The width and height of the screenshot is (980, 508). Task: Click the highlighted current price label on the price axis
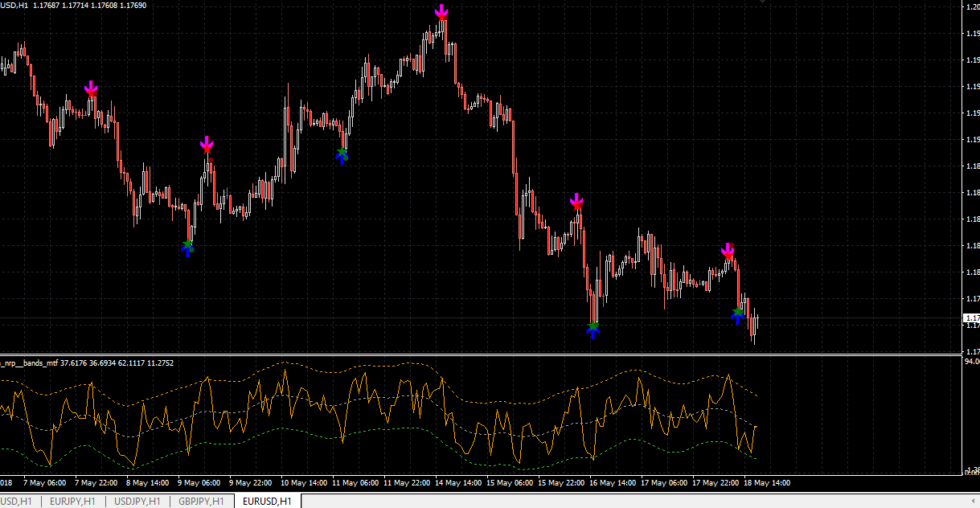pos(971,319)
